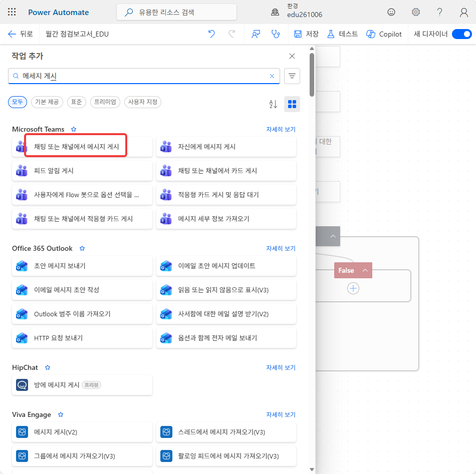Click the smiley feedback icon
Screen dimensions: 476x474
point(391,12)
